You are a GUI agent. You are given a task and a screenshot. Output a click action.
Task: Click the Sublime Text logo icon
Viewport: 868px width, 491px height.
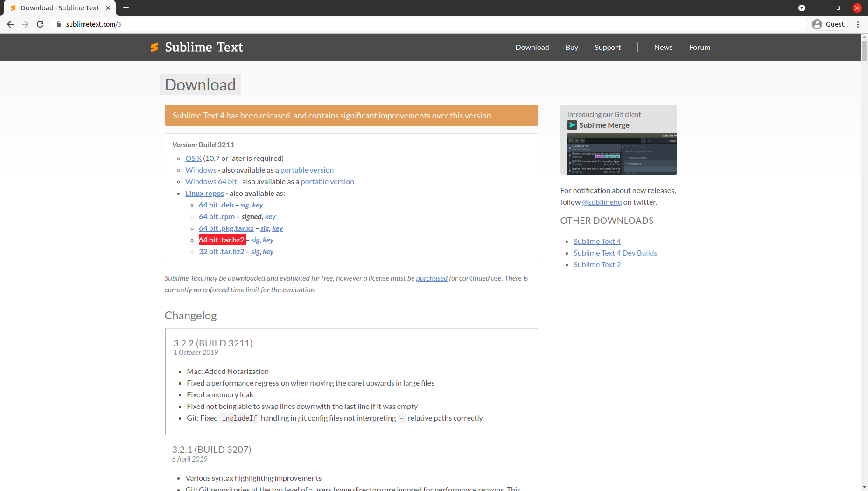tap(155, 47)
